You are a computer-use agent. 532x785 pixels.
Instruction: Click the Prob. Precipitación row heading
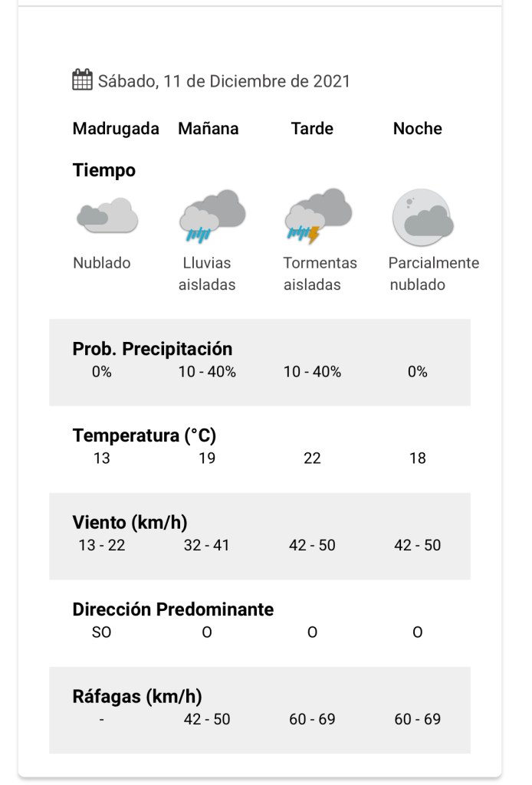point(153,349)
